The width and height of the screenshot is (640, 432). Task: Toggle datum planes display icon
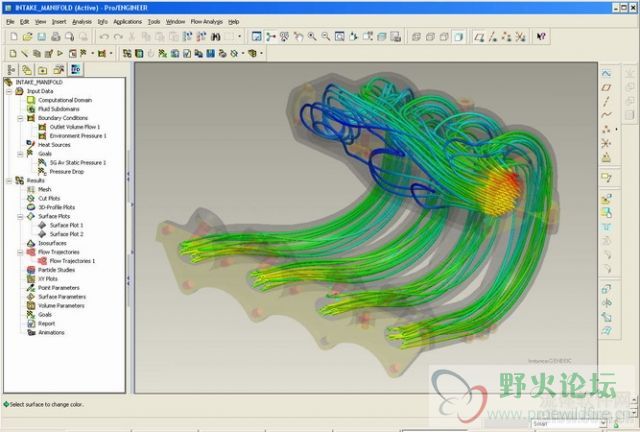[x=481, y=37]
